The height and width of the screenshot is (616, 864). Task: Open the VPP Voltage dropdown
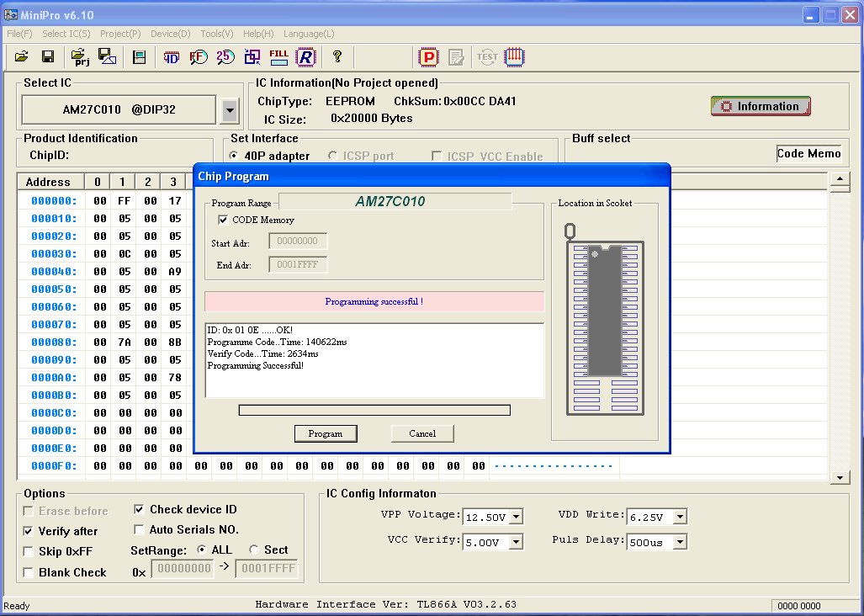coord(516,517)
